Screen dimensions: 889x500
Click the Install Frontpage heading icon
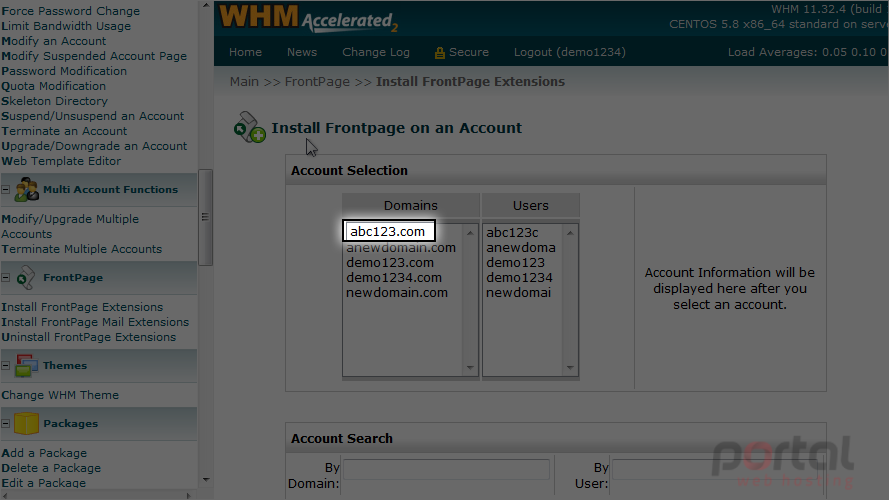(x=249, y=127)
